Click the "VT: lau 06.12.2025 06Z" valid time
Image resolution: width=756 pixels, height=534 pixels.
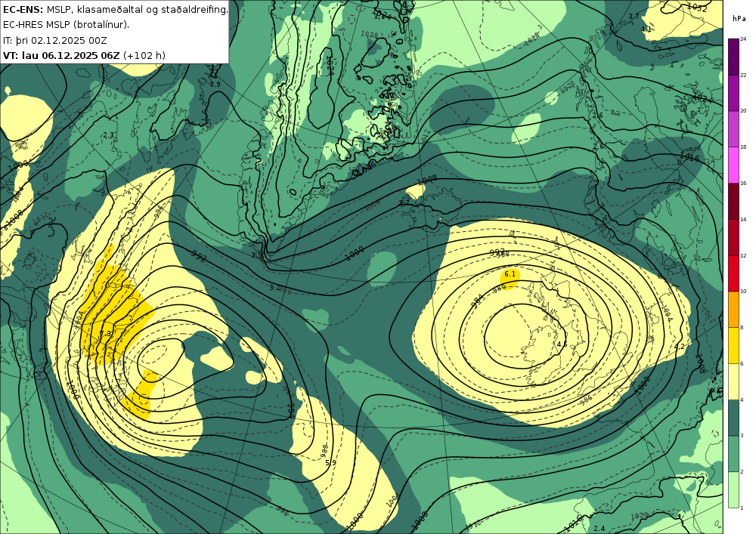click(x=61, y=55)
